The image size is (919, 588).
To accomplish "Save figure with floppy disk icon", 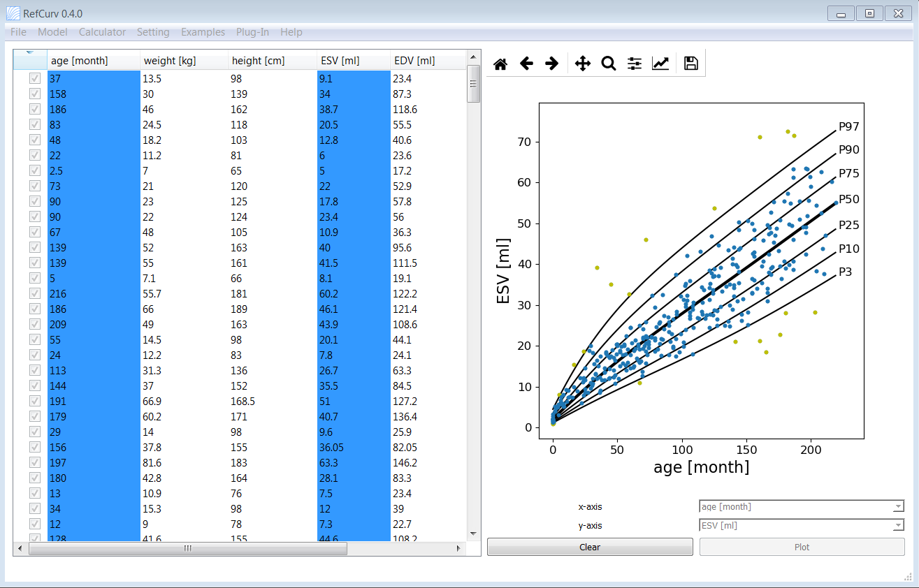I will coord(691,64).
